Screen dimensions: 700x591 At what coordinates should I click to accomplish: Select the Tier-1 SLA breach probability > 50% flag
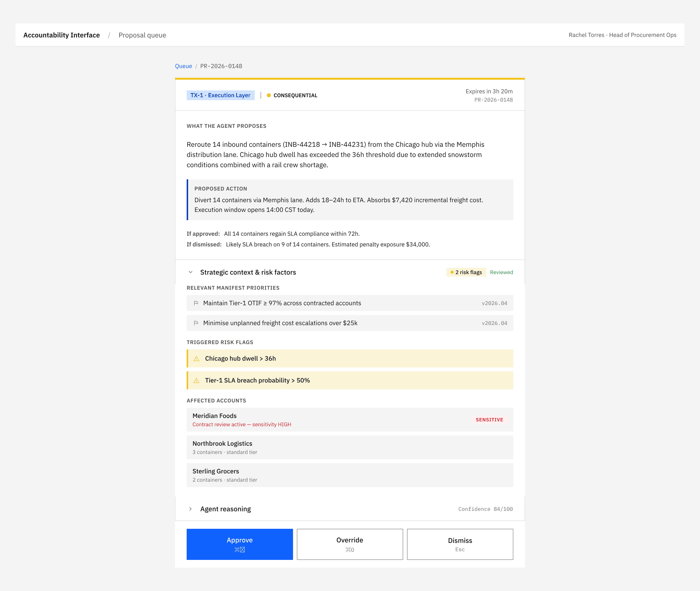tap(350, 380)
